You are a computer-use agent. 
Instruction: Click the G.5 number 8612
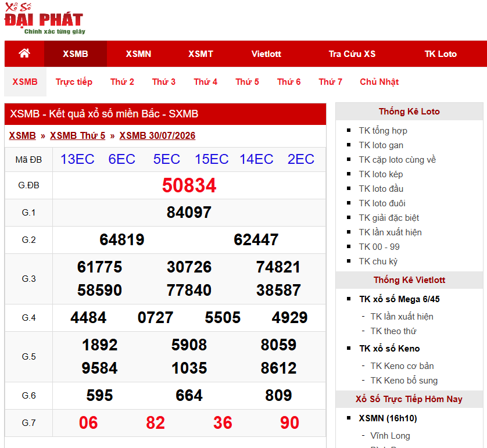tap(278, 368)
